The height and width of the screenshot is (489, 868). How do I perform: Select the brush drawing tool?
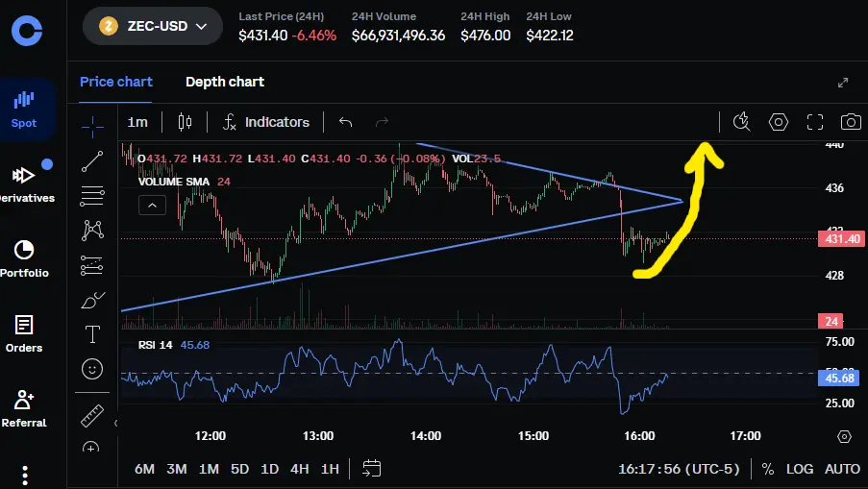92,300
